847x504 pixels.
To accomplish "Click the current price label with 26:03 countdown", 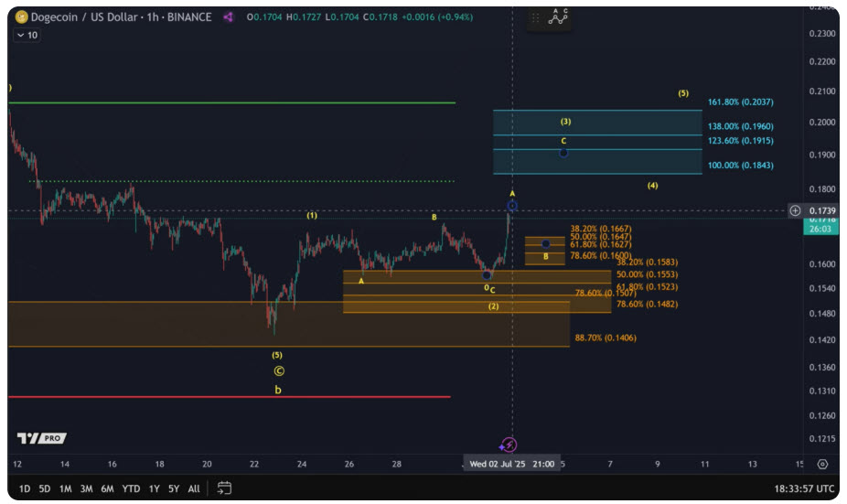I will [820, 225].
